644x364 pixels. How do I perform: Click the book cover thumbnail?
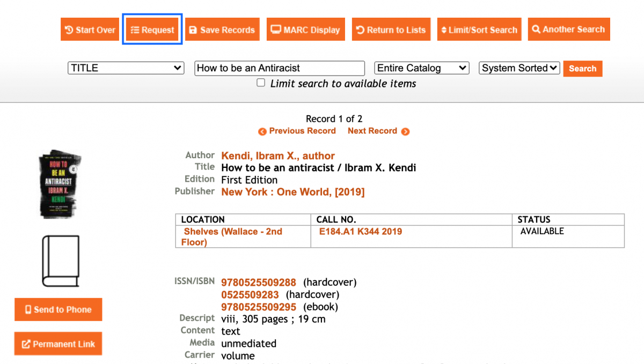click(x=58, y=184)
